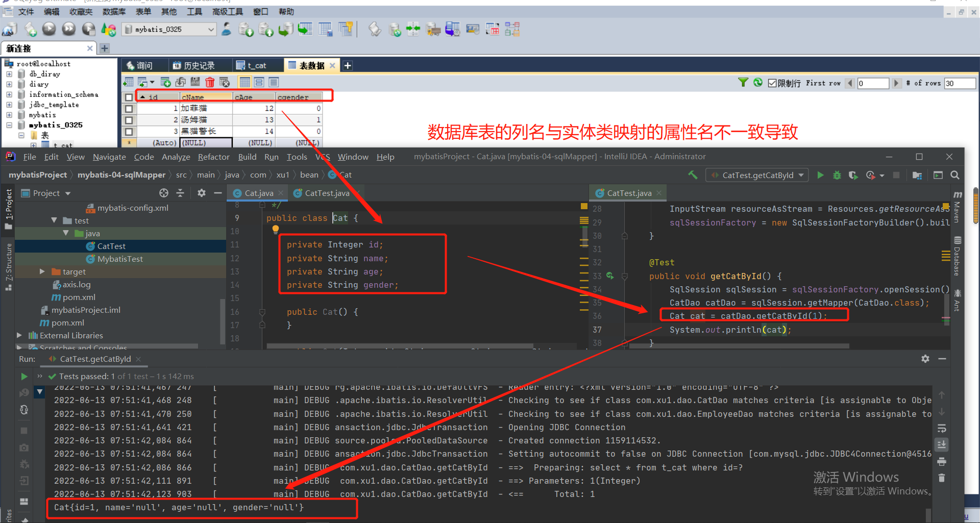
Task: Click the Stop button in IntelliJ toolbar
Action: (x=896, y=175)
